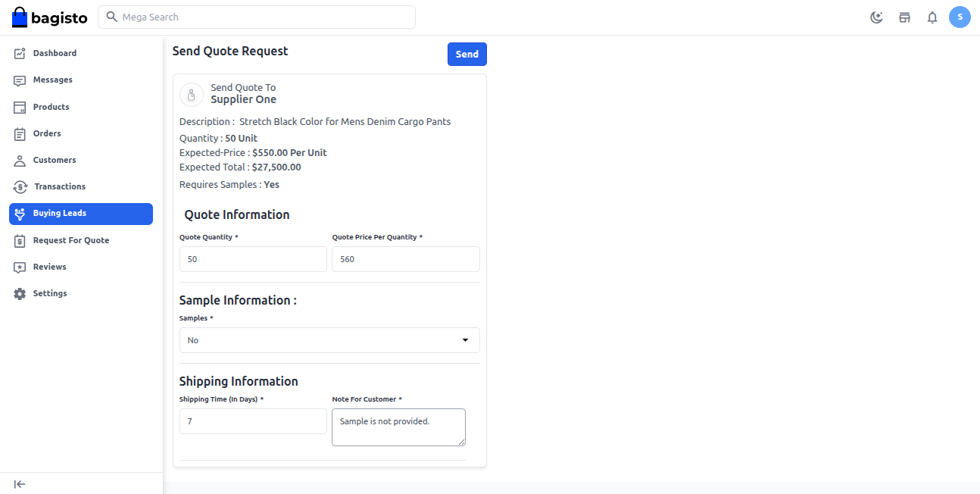Image resolution: width=980 pixels, height=494 pixels.
Task: Click the Settings gear icon
Action: 20,294
